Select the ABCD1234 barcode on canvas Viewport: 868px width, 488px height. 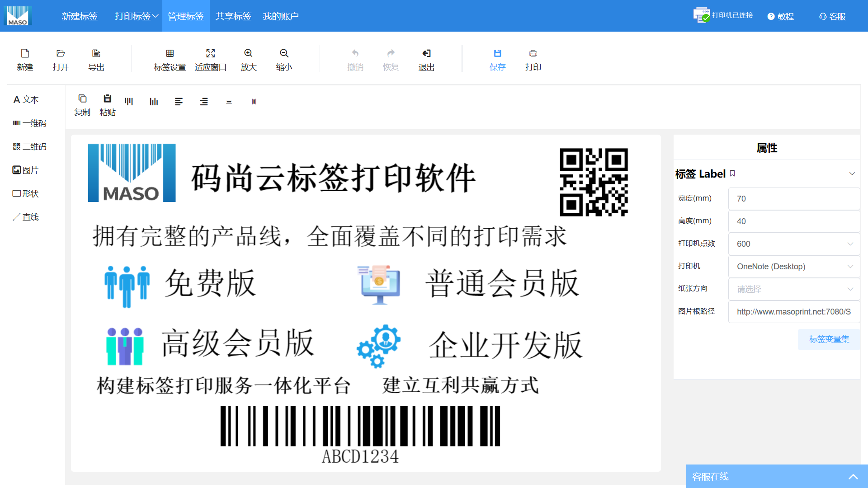pyautogui.click(x=360, y=435)
